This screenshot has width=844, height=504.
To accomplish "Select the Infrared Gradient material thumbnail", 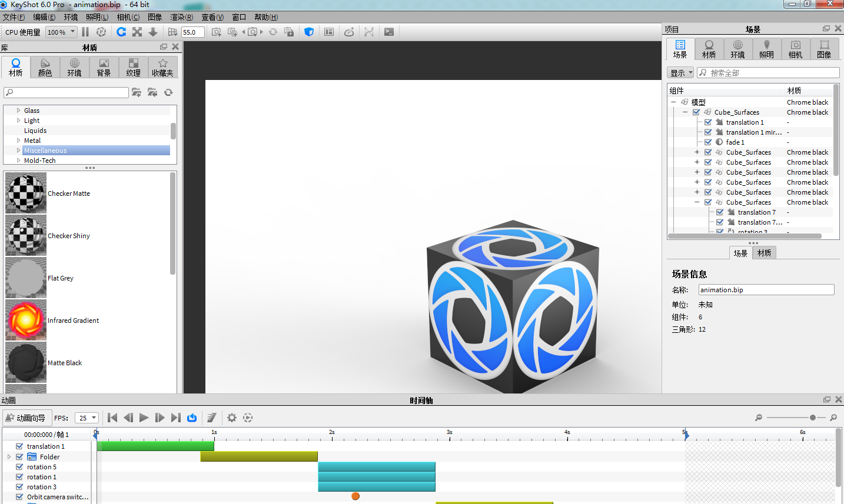I will pos(26,321).
